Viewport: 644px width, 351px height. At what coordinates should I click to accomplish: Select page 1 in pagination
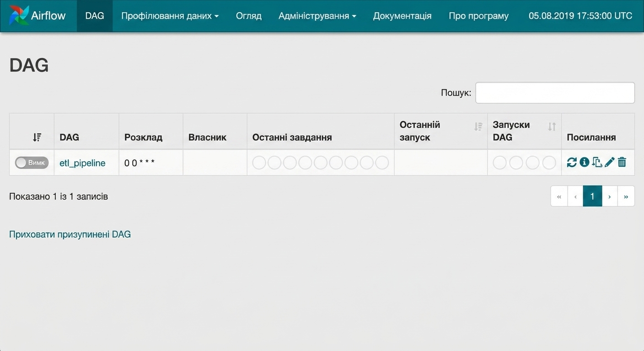(x=592, y=196)
